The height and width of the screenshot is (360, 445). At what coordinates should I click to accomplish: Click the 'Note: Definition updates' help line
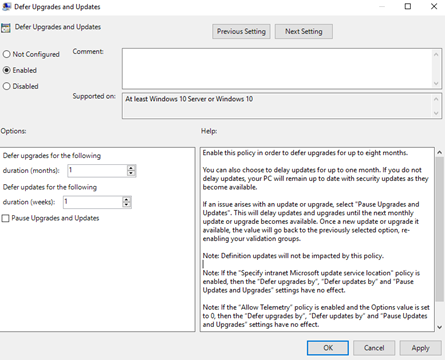(293, 256)
